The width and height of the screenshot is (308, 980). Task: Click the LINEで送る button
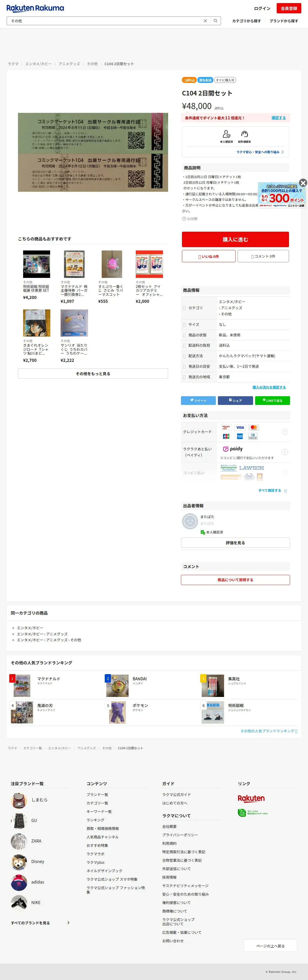click(x=272, y=400)
